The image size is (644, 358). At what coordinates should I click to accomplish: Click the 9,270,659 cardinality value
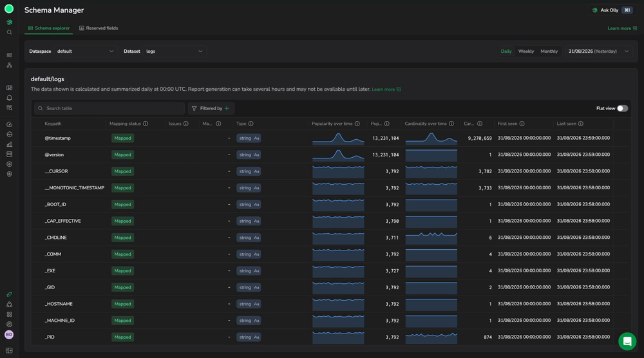pos(480,138)
